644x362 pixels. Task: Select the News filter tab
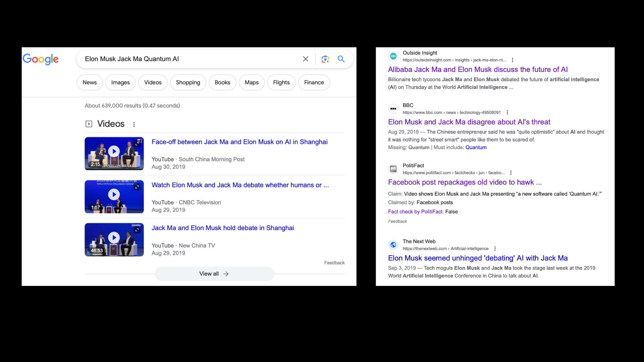90,82
